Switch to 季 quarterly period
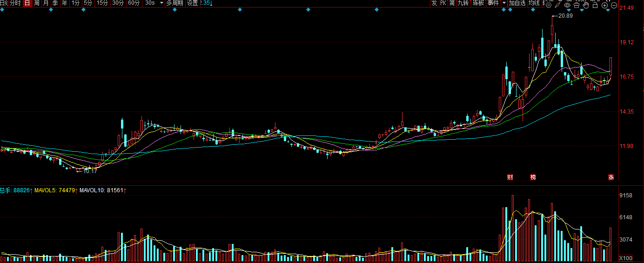This screenshot has width=644, height=263. tap(55, 3)
